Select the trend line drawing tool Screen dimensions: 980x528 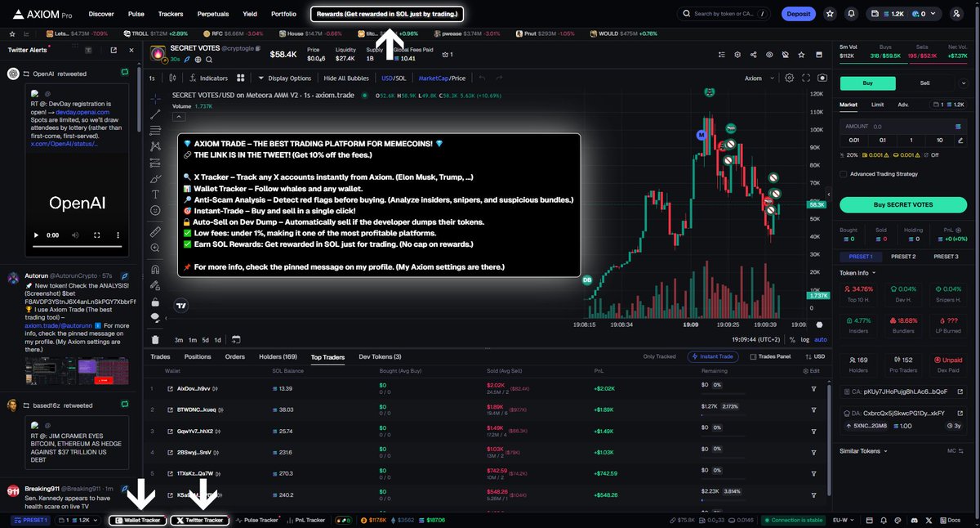(155, 114)
